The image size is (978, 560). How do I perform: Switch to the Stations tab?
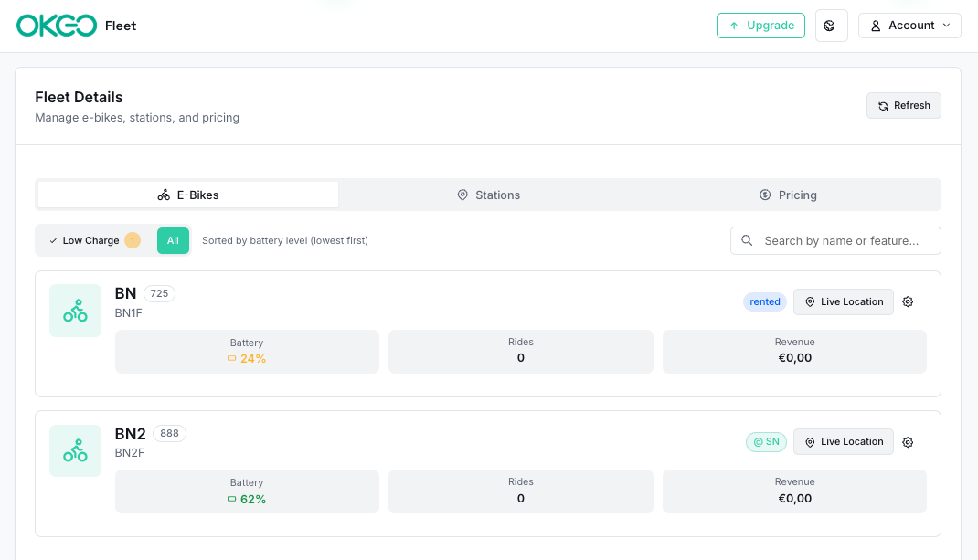pos(488,195)
